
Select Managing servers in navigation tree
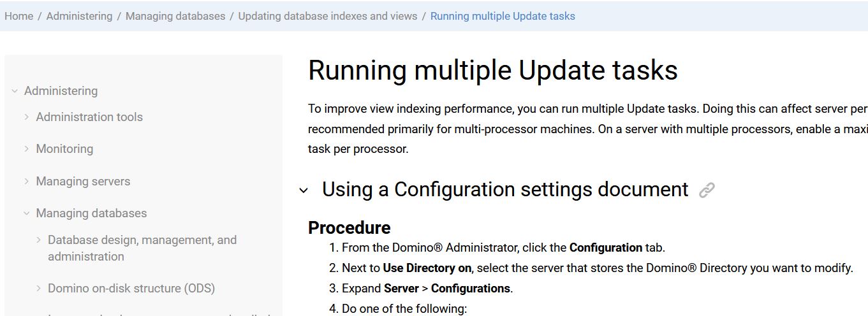83,182
